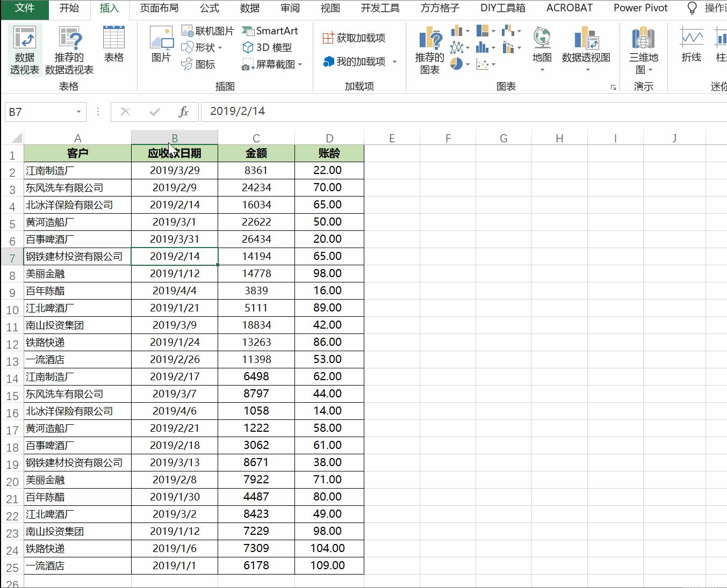This screenshot has width=727, height=588.
Task: Open the 数据透视表 (PivotTable) tool
Action: 24,48
